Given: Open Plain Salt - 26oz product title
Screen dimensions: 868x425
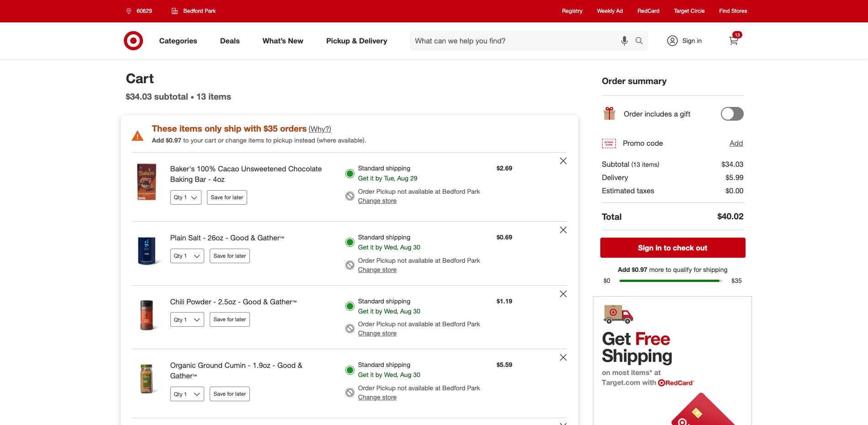Looking at the screenshot, I should pyautogui.click(x=228, y=238).
